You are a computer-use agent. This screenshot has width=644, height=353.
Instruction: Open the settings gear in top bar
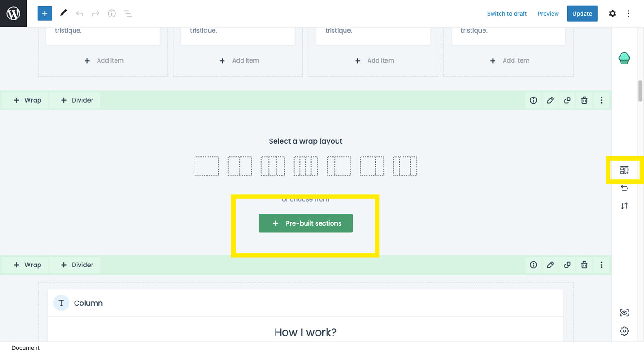612,13
